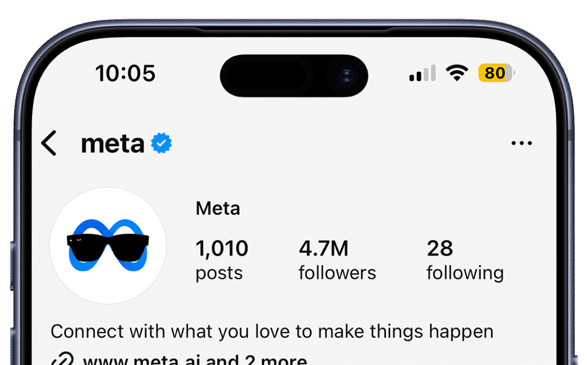Tap the 'followers' label text
The height and width of the screenshot is (365, 588).
337,272
